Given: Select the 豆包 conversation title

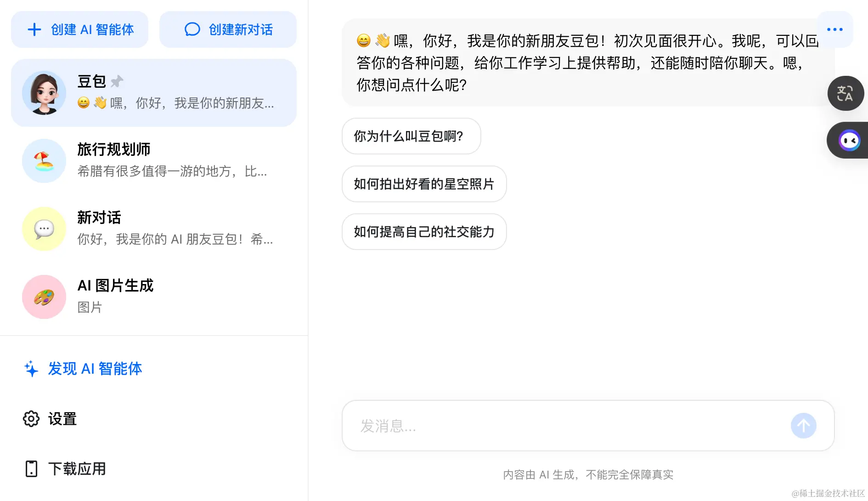Looking at the screenshot, I should click(x=91, y=81).
